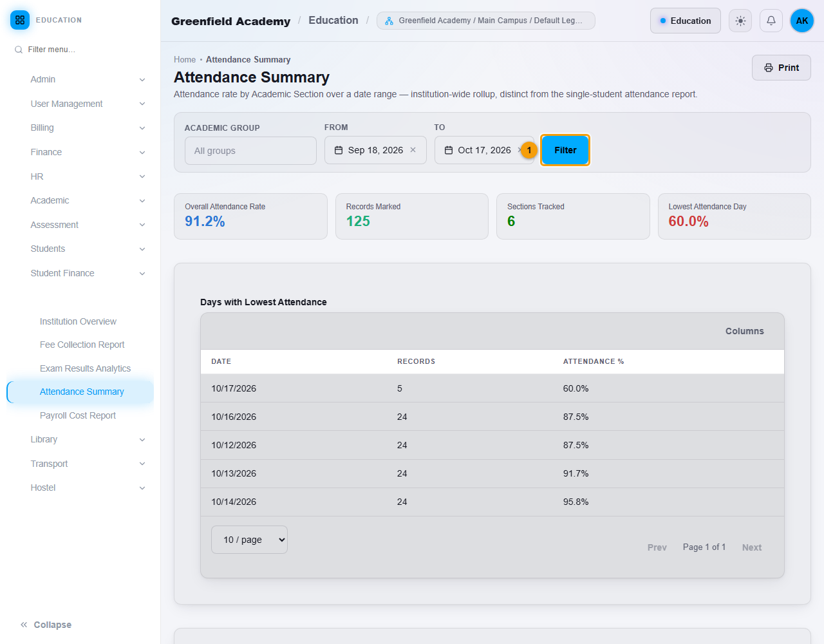This screenshot has height=644, width=824.
Task: Open the Columns chooser
Action: [745, 331]
